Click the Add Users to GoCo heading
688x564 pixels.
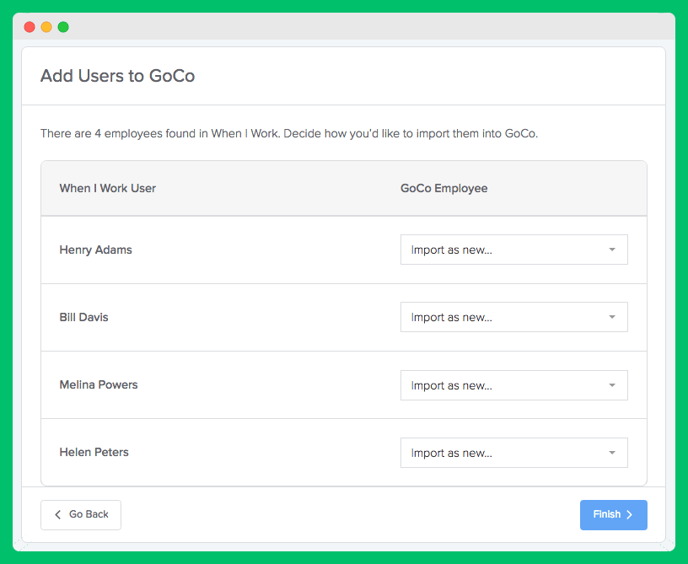(118, 75)
